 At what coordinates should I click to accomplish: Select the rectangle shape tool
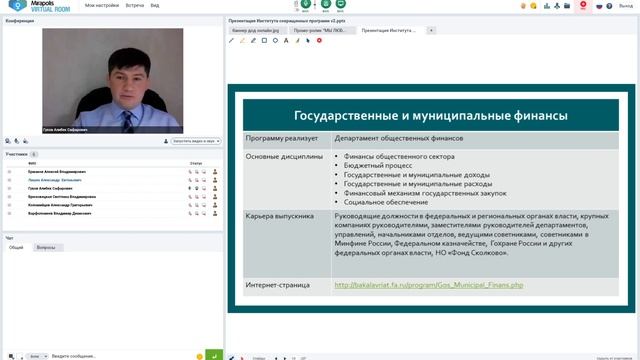coord(264,40)
